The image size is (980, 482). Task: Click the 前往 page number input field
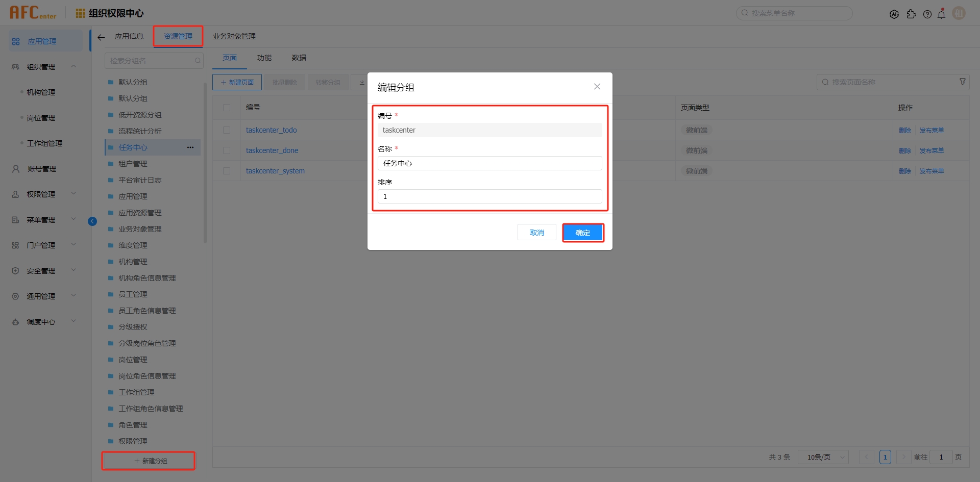pyautogui.click(x=942, y=457)
